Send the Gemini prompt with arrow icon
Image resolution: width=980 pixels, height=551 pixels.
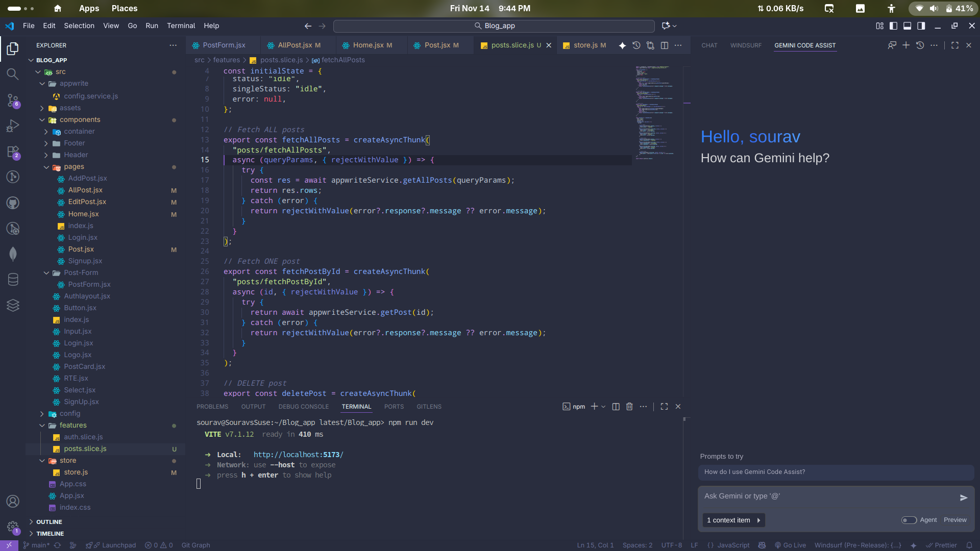[x=963, y=497]
